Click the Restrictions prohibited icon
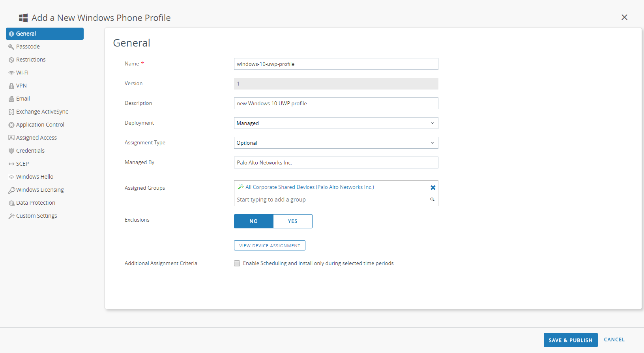Screen dimensions: 644x353 click(11, 60)
